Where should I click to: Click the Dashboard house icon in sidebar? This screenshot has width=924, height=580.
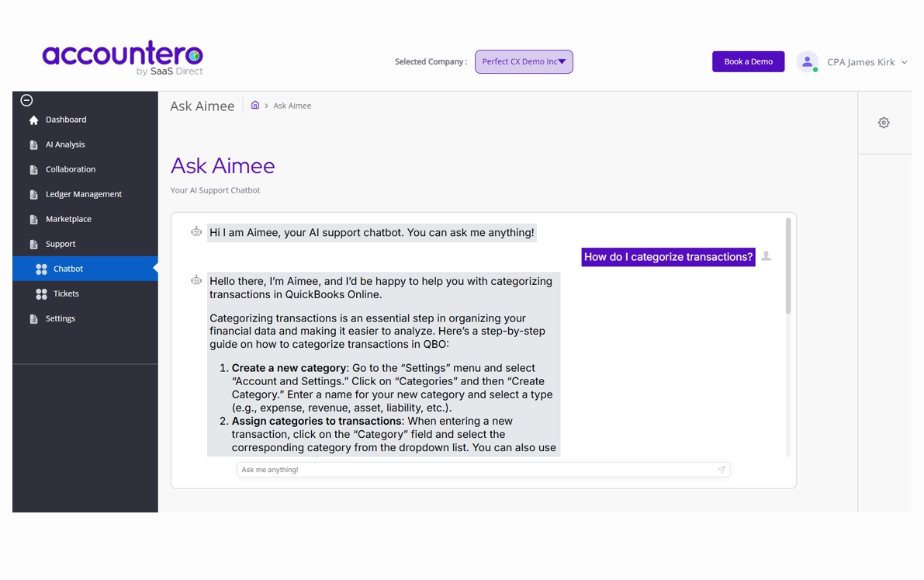33,120
